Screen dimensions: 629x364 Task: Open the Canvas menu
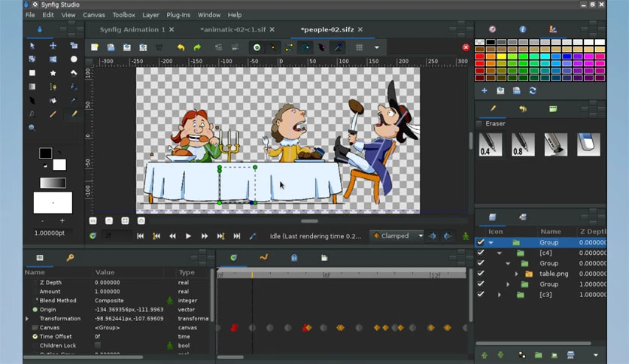click(x=94, y=15)
